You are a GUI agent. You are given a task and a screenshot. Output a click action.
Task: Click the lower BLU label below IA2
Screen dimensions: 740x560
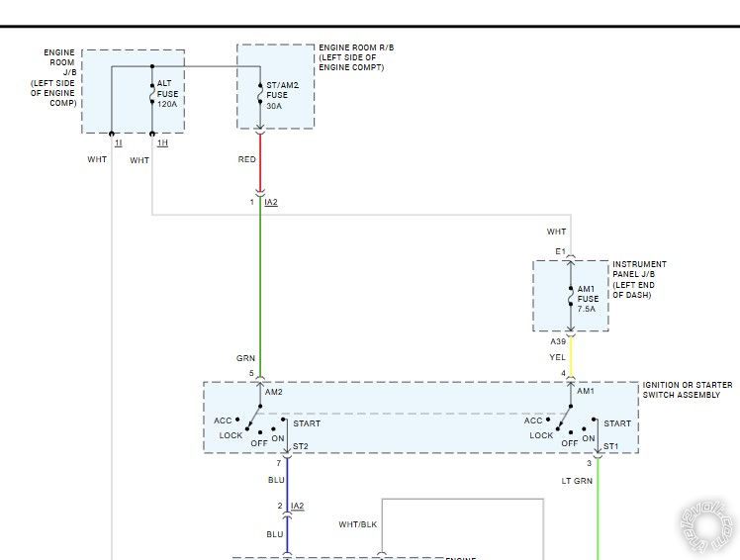275,534
